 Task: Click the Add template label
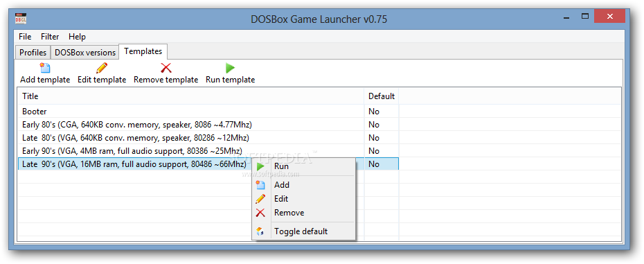coord(45,80)
